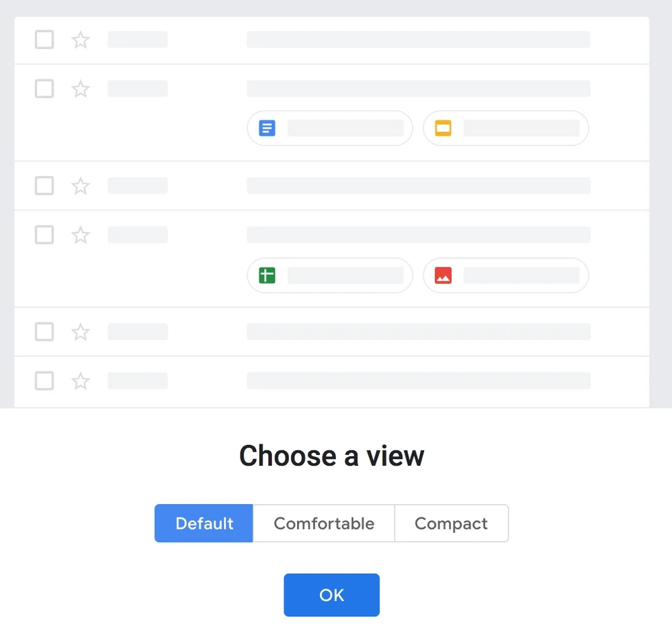Switch to the Comfortable view option
Screen dimensions: 672x631
tap(324, 523)
